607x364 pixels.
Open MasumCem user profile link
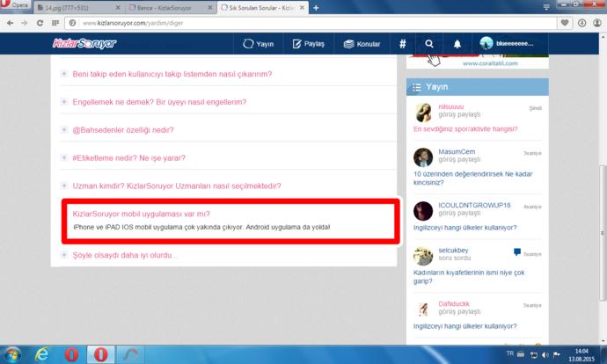pos(457,151)
